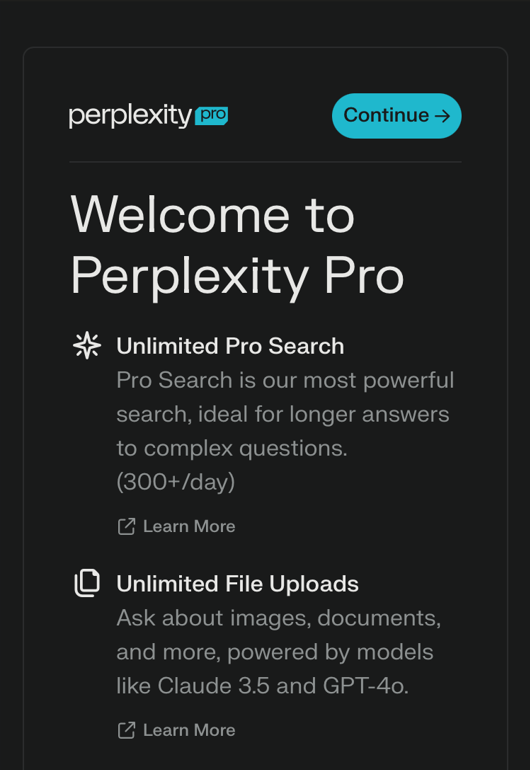The width and height of the screenshot is (530, 770).
Task: Click the to complex questions line
Action: tap(232, 448)
